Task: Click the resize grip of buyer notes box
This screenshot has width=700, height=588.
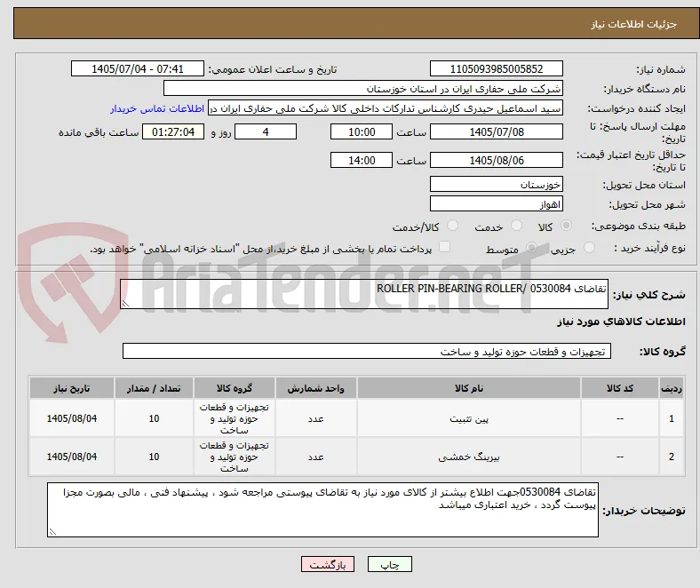Action: [x=52, y=531]
